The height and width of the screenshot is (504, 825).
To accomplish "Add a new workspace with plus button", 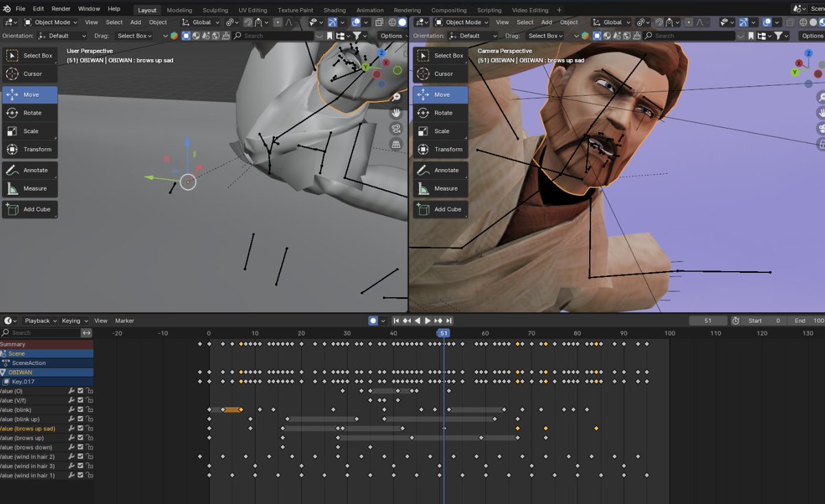I will point(559,10).
